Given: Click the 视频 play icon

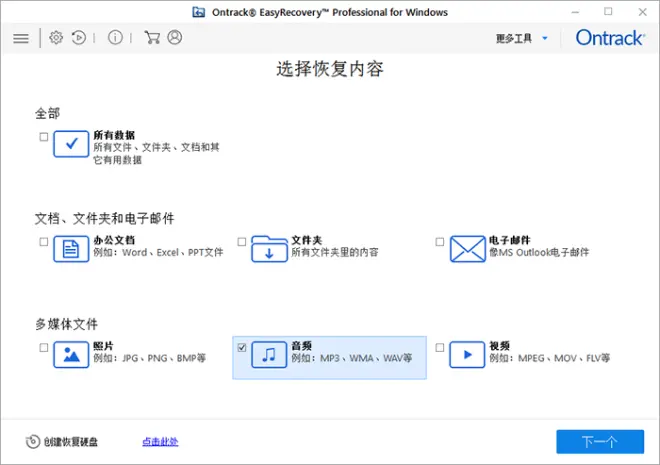Looking at the screenshot, I should pyautogui.click(x=467, y=355).
